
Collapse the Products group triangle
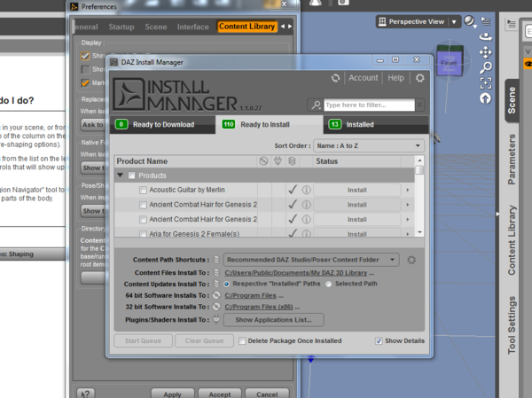[120, 176]
